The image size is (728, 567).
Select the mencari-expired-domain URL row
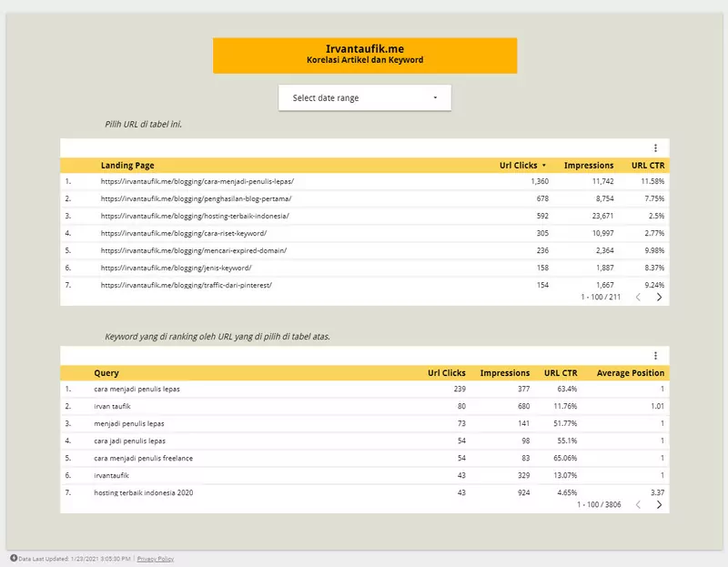(365, 250)
